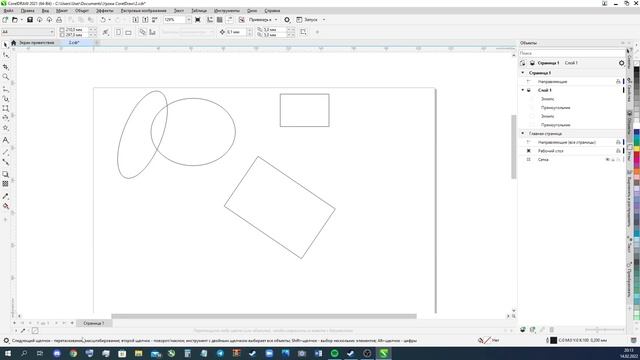Select the Color Eyedropper tool
Viewport: 640px width, 360px height.
5,196
